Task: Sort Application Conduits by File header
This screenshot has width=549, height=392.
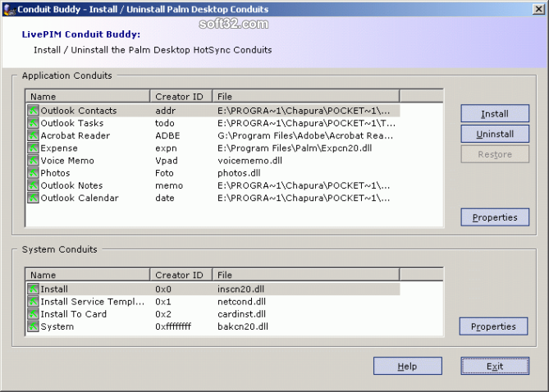Action: [305, 96]
